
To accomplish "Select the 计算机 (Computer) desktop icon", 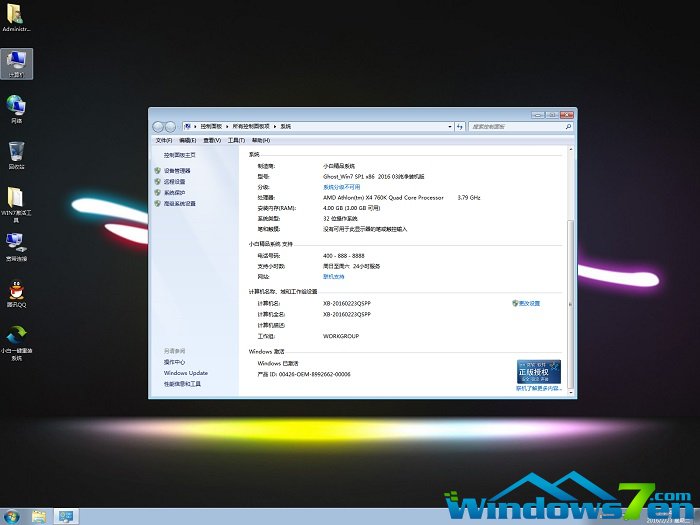I will pyautogui.click(x=17, y=64).
